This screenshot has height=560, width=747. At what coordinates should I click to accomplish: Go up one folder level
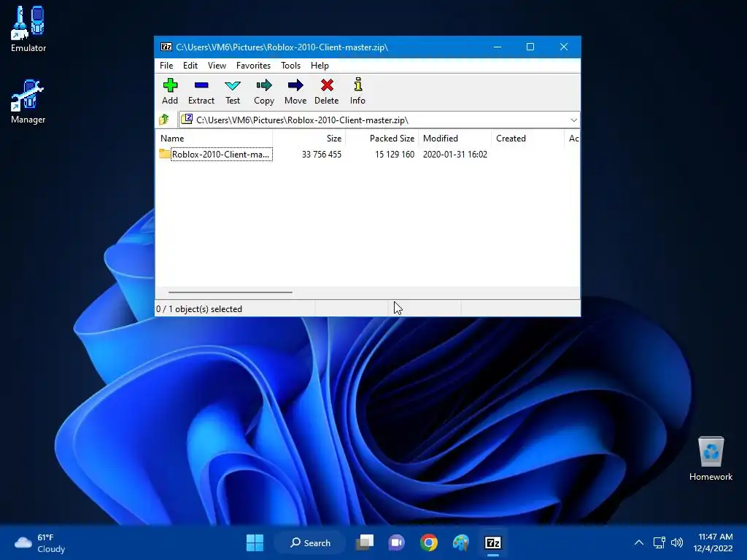(x=164, y=120)
